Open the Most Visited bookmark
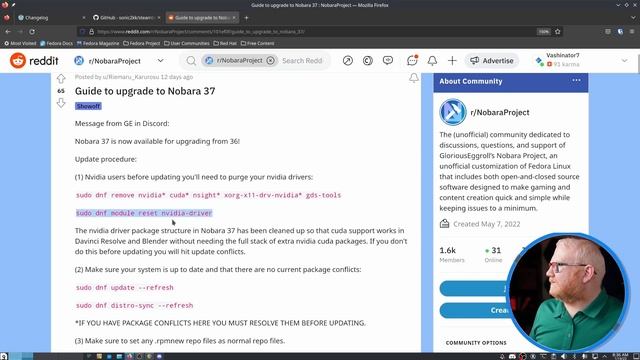This screenshot has height=360, width=640. click(x=20, y=43)
